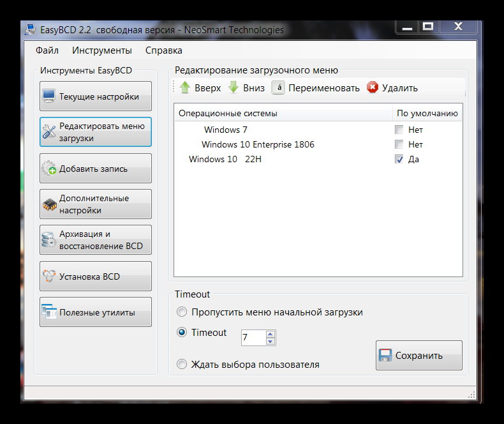Image resolution: width=504 pixels, height=424 pixels.
Task: Move entry up with Вверх
Action: [x=200, y=87]
